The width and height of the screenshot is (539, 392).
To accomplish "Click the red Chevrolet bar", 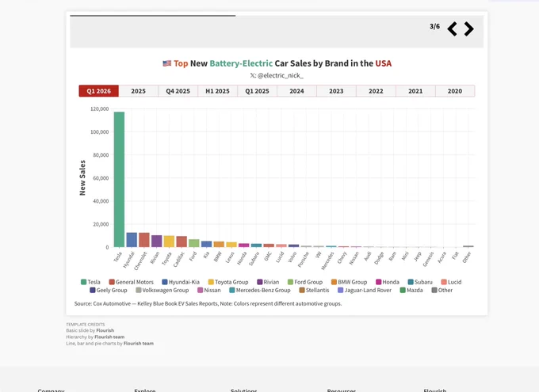I will (144, 240).
